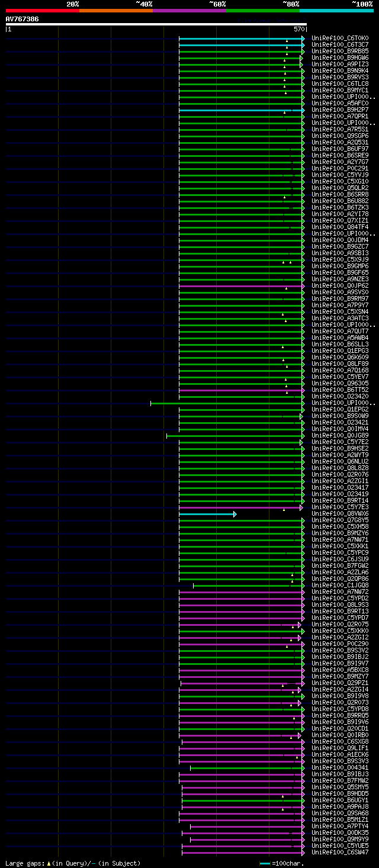Click the cyan 100char scale bar
379x868 pixels.
265,863
